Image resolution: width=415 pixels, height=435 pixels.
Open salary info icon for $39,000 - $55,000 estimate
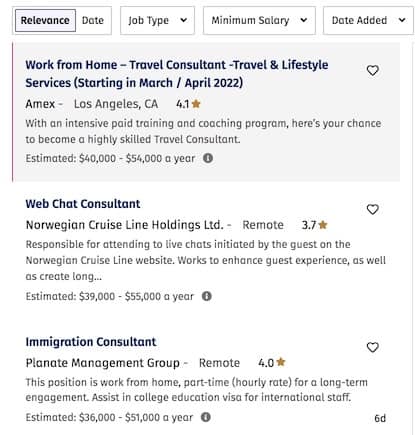coord(207,296)
